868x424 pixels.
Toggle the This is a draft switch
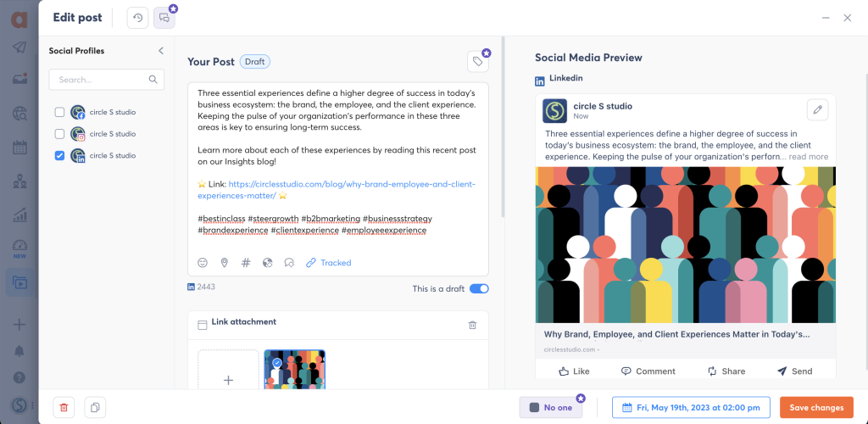479,288
